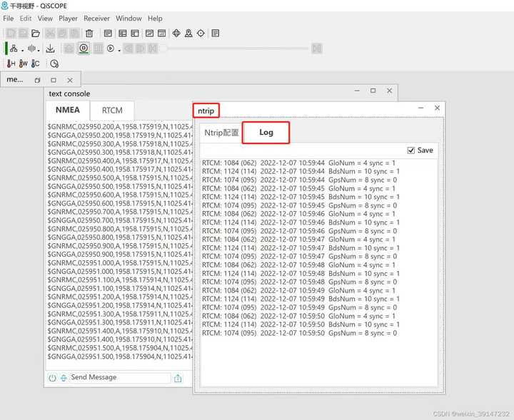The height and width of the screenshot is (420, 514).
Task: Select the Log tab in ntrip window
Action: pos(266,133)
